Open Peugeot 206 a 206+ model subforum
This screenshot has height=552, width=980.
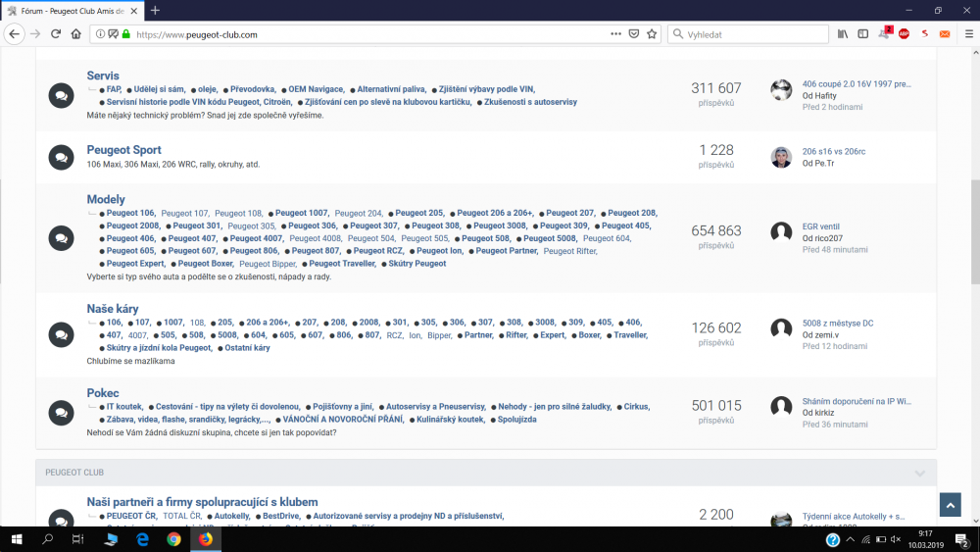pyautogui.click(x=495, y=213)
